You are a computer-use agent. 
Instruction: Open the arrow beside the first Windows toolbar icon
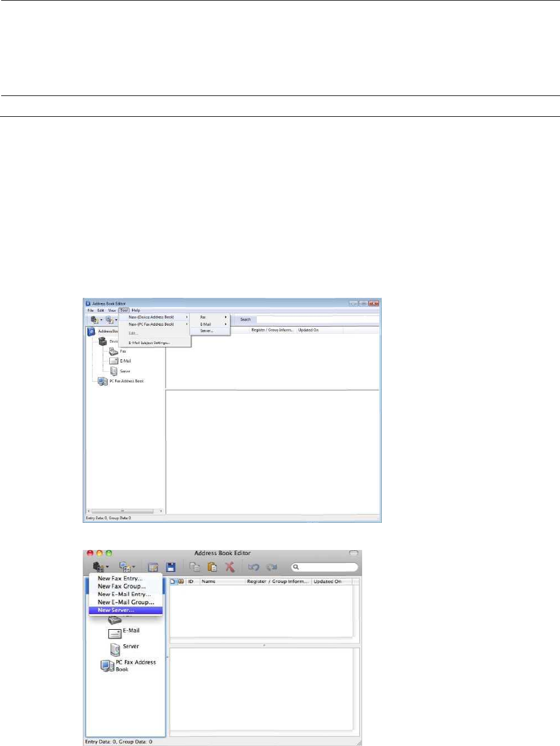click(101, 320)
